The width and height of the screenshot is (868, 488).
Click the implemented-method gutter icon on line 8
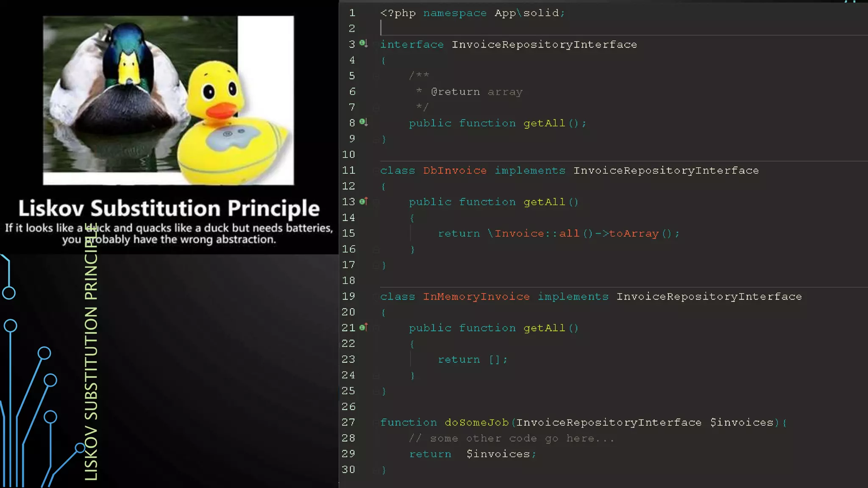point(363,122)
